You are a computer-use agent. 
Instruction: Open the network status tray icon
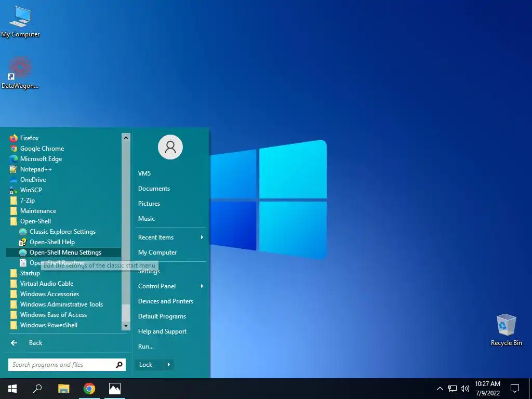coord(453,389)
